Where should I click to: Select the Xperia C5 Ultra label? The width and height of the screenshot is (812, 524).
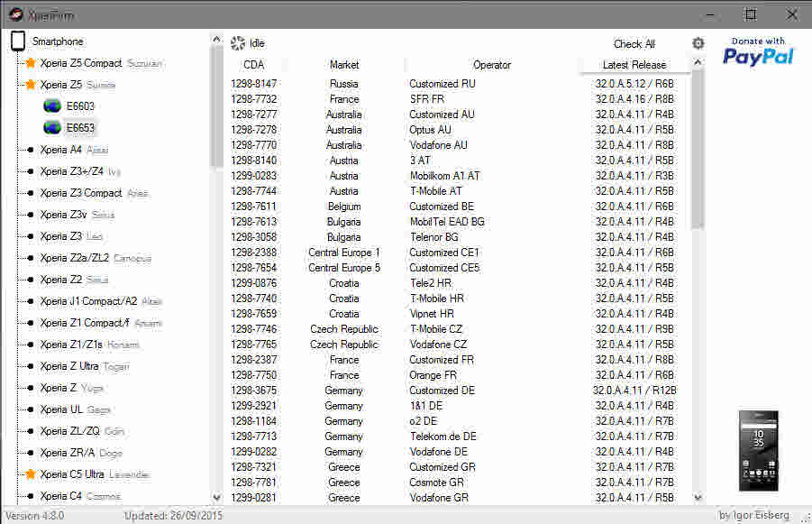pyautogui.click(x=72, y=474)
